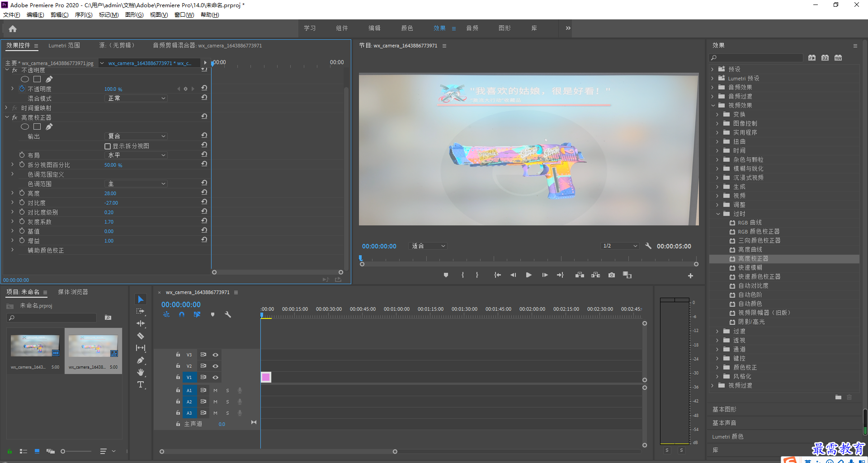Image resolution: width=868 pixels, height=463 pixels.
Task: Open the zoom level 适合 dropdown
Action: [428, 246]
